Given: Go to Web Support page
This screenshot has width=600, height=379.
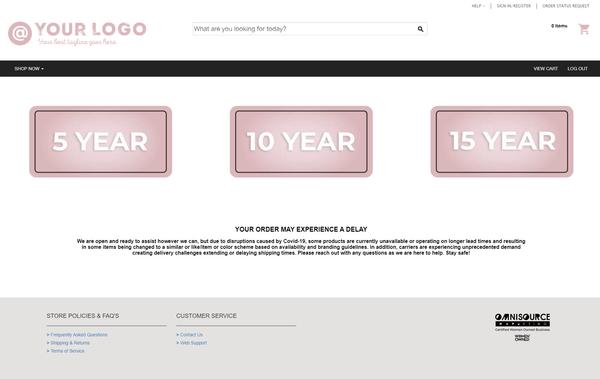Looking at the screenshot, I should pos(193,343).
